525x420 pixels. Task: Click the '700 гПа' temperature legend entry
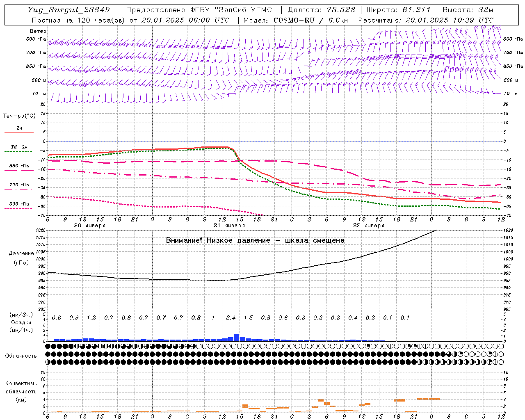(x=19, y=185)
